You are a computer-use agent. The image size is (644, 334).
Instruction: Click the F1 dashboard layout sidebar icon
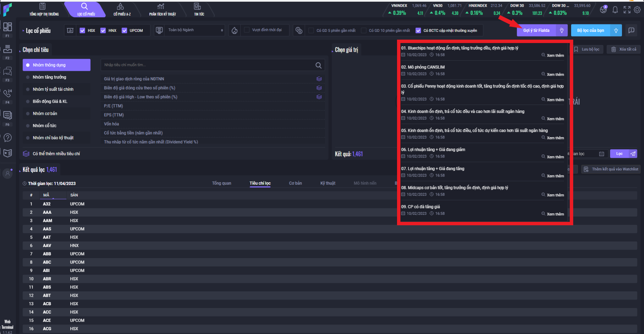click(x=7, y=27)
